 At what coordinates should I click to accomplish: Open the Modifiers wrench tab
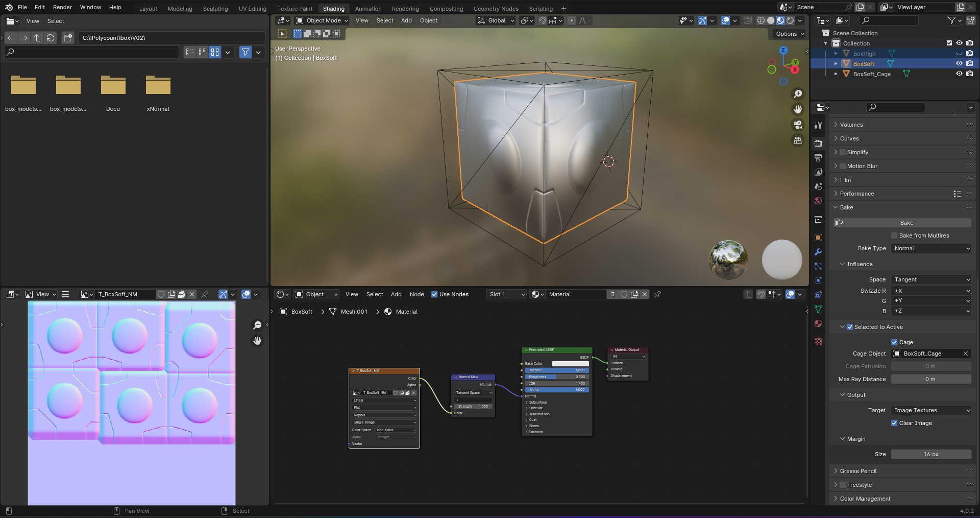tap(818, 252)
